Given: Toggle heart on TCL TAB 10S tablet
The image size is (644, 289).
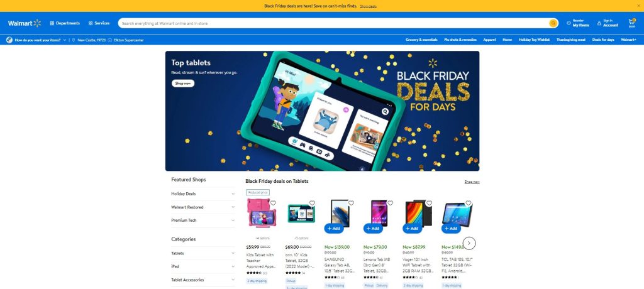Looking at the screenshot, I should coord(468,203).
